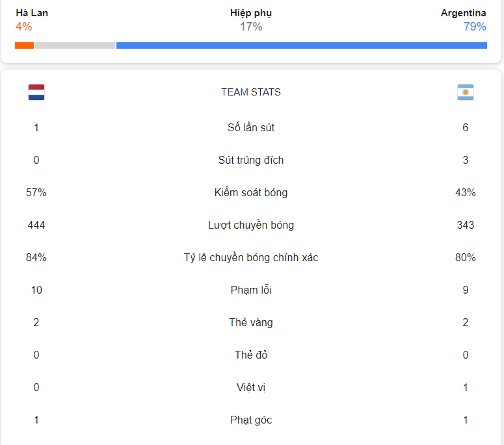Select the Số lần sút row label
The width and height of the screenshot is (504, 445).
(x=251, y=127)
